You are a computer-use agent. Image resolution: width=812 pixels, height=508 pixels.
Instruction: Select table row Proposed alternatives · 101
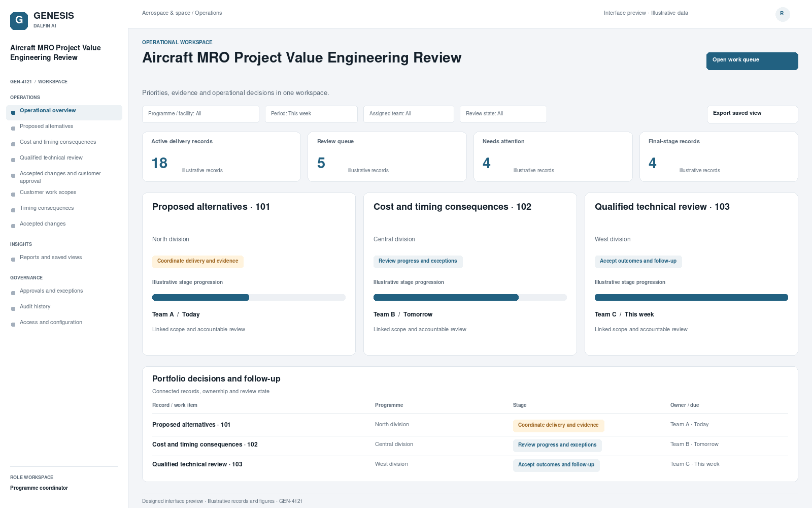[470, 425]
